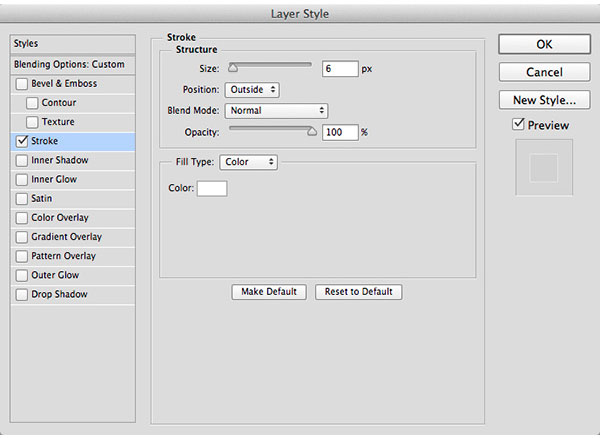600x438 pixels.
Task: Click the OK button
Action: [x=545, y=44]
